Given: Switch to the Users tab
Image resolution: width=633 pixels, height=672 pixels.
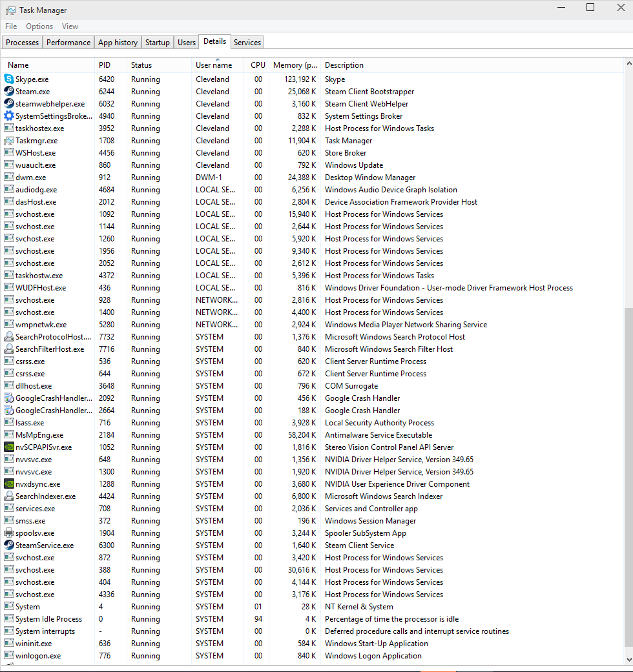Looking at the screenshot, I should click(187, 43).
